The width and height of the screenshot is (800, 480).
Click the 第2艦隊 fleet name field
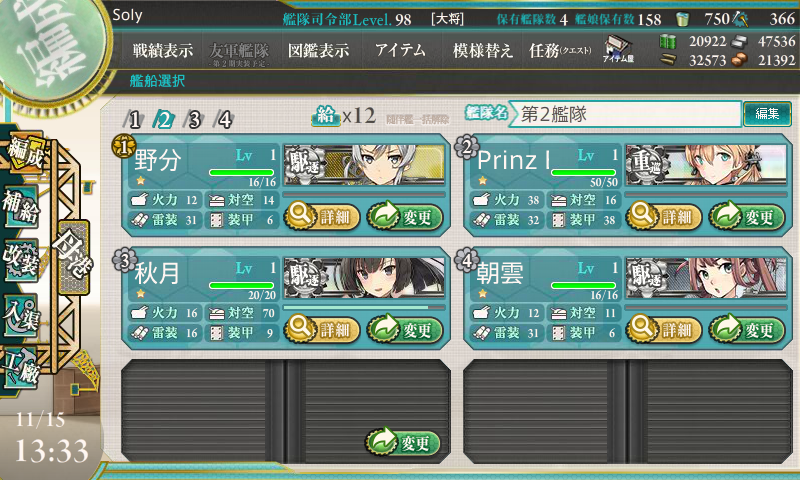point(626,114)
